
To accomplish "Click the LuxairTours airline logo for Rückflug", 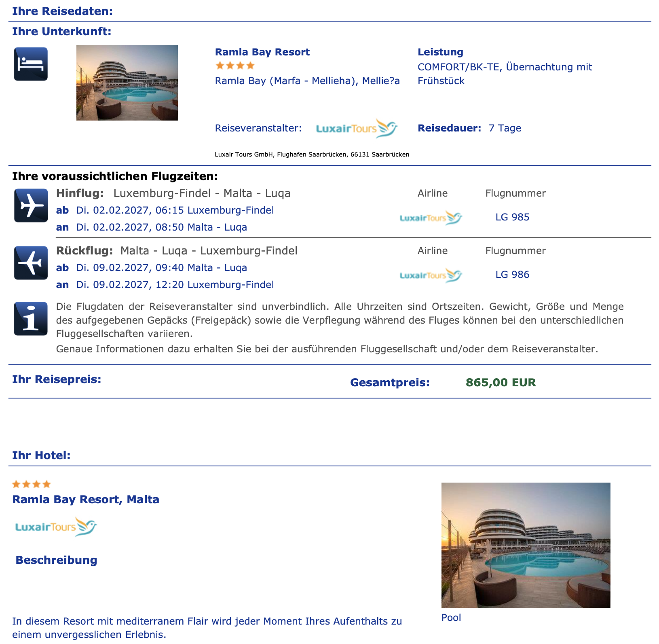I will click(431, 275).
